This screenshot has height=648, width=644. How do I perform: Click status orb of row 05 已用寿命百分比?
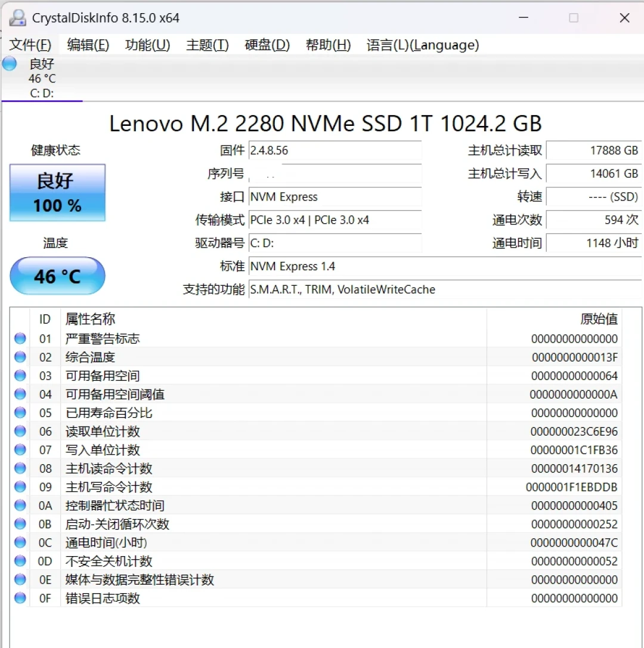point(20,412)
